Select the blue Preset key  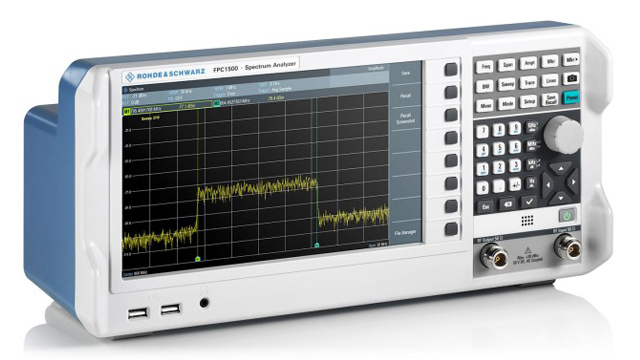click(x=571, y=97)
